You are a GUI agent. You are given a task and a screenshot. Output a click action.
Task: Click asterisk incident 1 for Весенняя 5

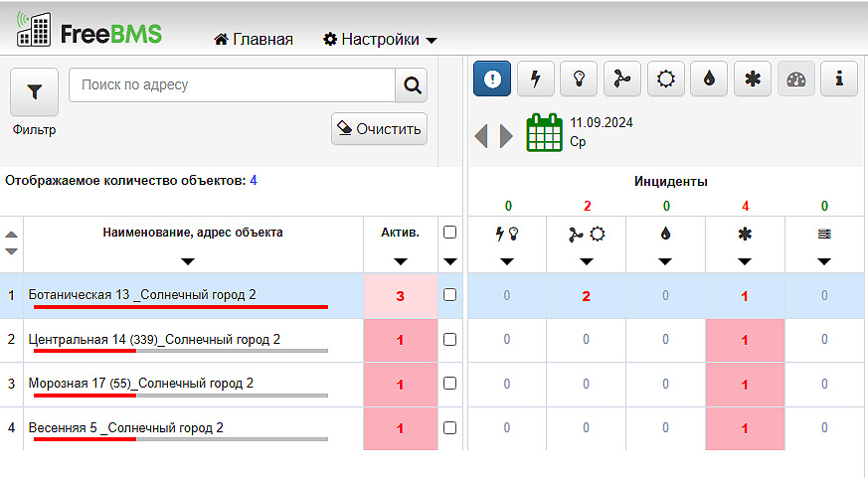point(745,428)
